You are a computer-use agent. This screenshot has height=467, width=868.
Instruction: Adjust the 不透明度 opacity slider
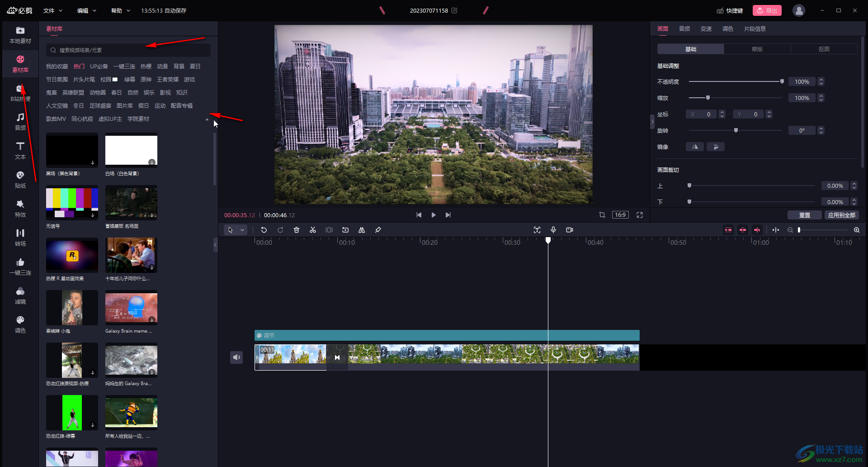click(736, 81)
